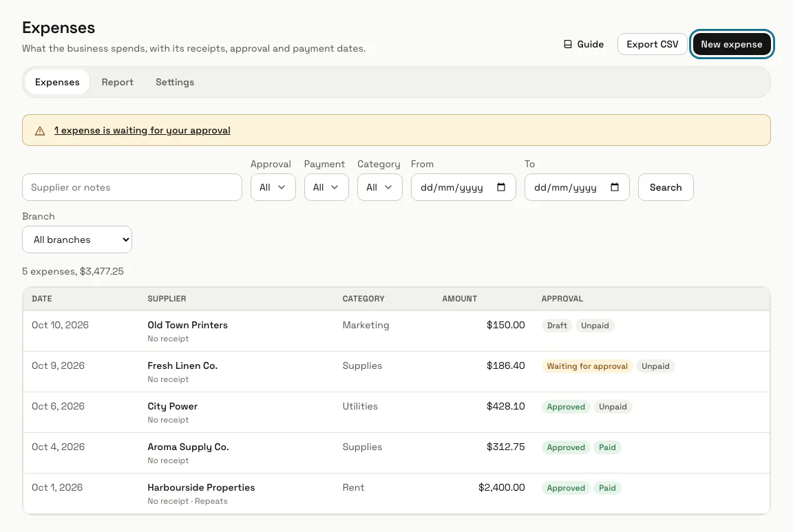Click the Search button
793x532 pixels.
point(666,187)
